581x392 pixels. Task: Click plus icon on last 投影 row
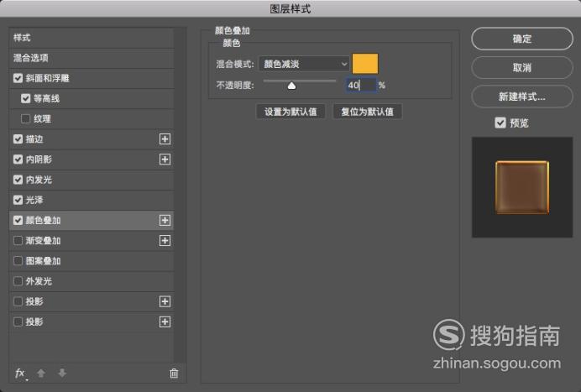165,322
